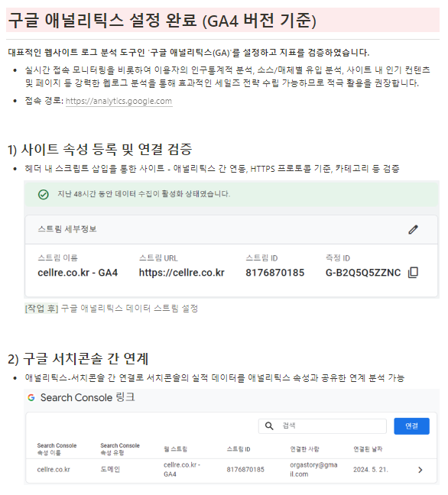The height and width of the screenshot is (495, 448).
Task: Select the measurement ID G-B2Q5Q5ZZNC
Action: pyautogui.click(x=362, y=273)
